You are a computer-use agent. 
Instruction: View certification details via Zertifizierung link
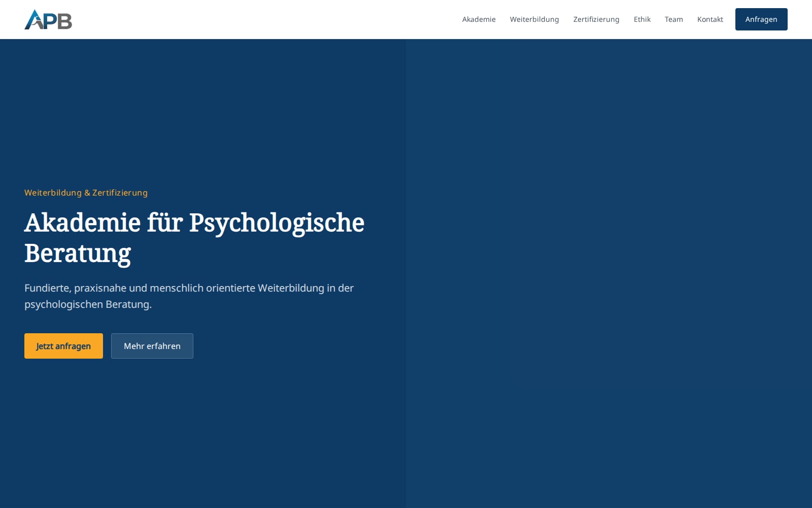click(596, 19)
